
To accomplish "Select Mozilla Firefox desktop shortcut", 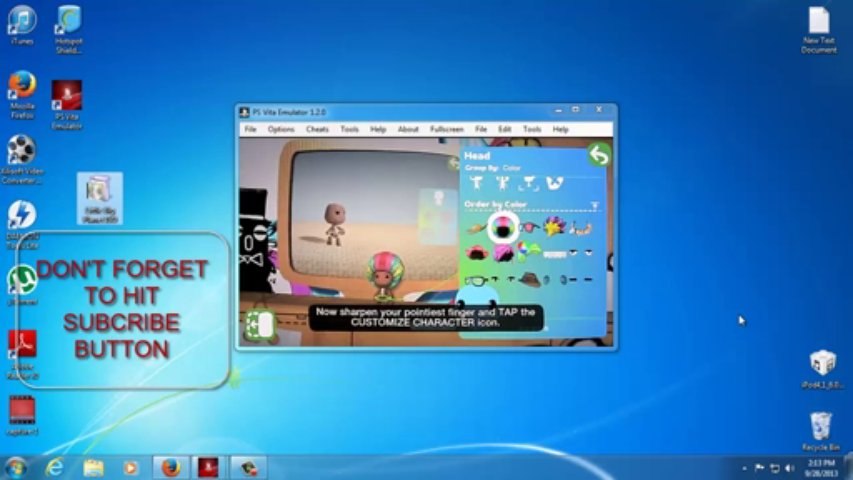I will point(22,95).
